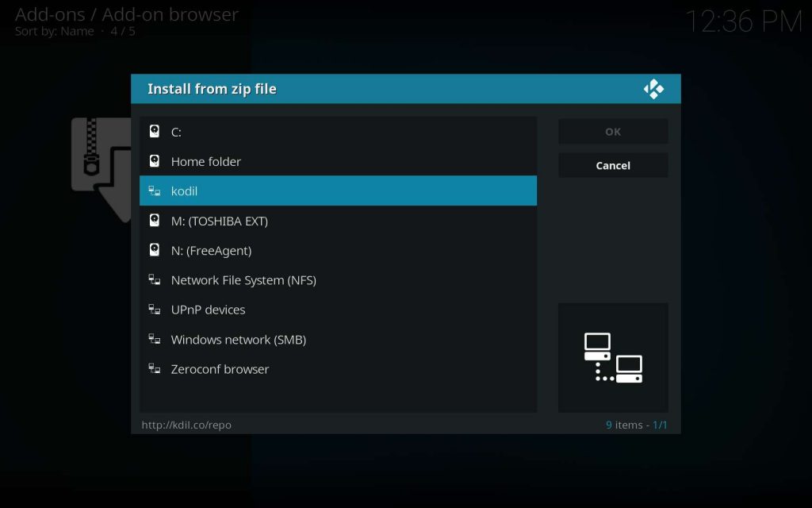Image resolution: width=812 pixels, height=508 pixels.
Task: Click the large network preview thumbnail
Action: coord(613,357)
